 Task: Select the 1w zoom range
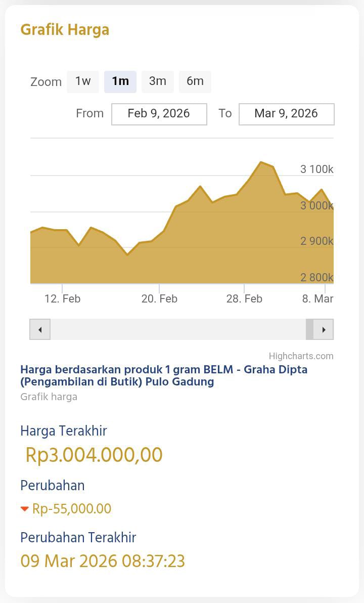point(83,81)
